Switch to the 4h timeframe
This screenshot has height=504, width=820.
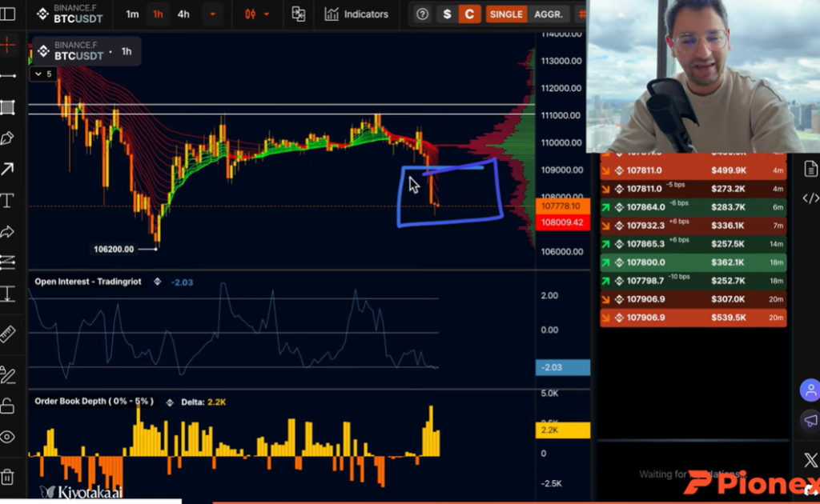[183, 14]
